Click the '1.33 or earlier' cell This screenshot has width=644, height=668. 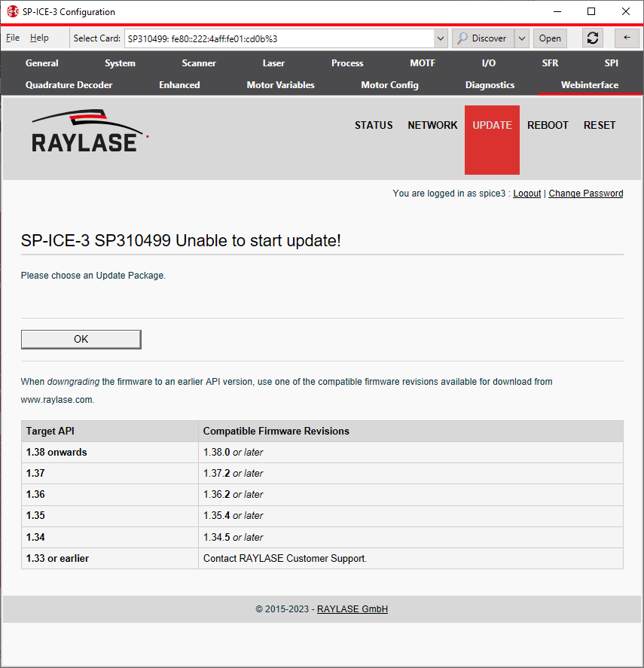(x=109, y=559)
